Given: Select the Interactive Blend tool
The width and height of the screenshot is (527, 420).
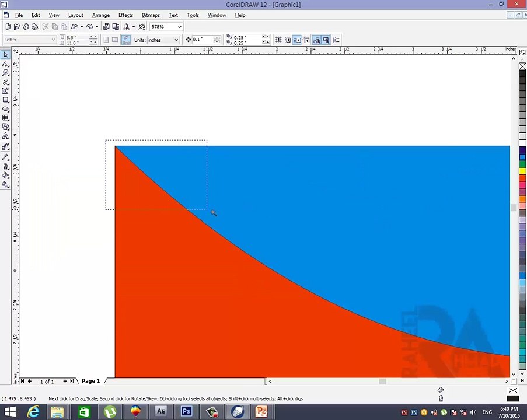Looking at the screenshot, I should pyautogui.click(x=6, y=147).
